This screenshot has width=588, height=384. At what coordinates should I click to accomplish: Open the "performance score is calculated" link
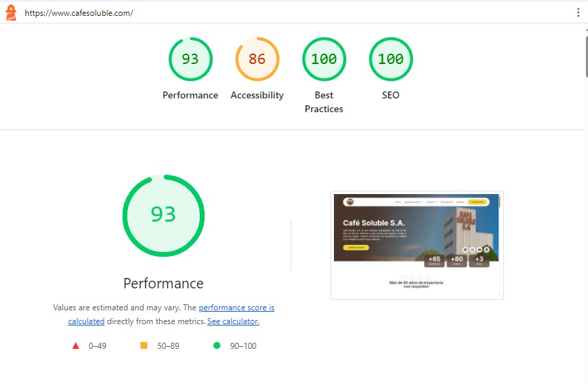(236, 308)
